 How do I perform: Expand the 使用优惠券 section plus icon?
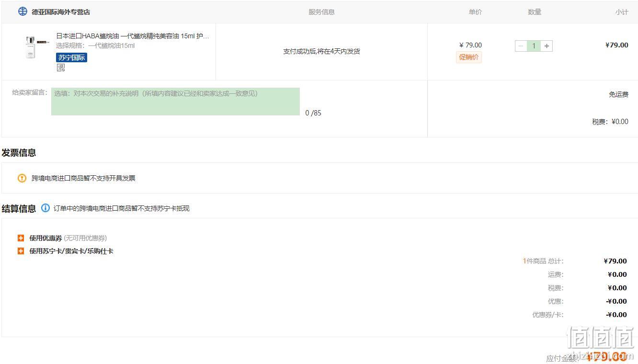coord(21,238)
